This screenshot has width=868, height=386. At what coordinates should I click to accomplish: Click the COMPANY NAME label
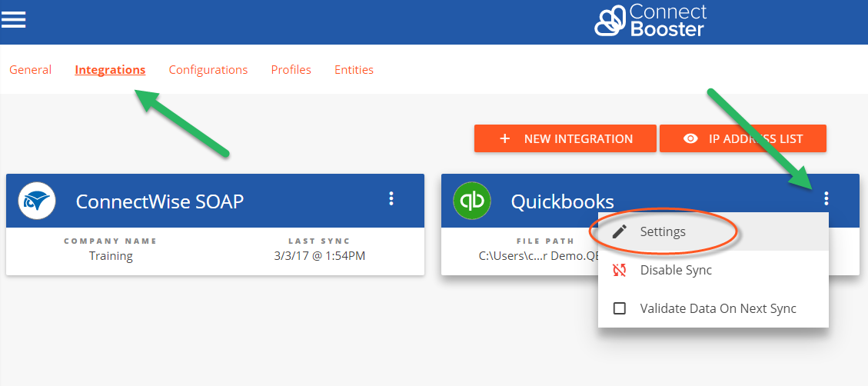(x=111, y=241)
